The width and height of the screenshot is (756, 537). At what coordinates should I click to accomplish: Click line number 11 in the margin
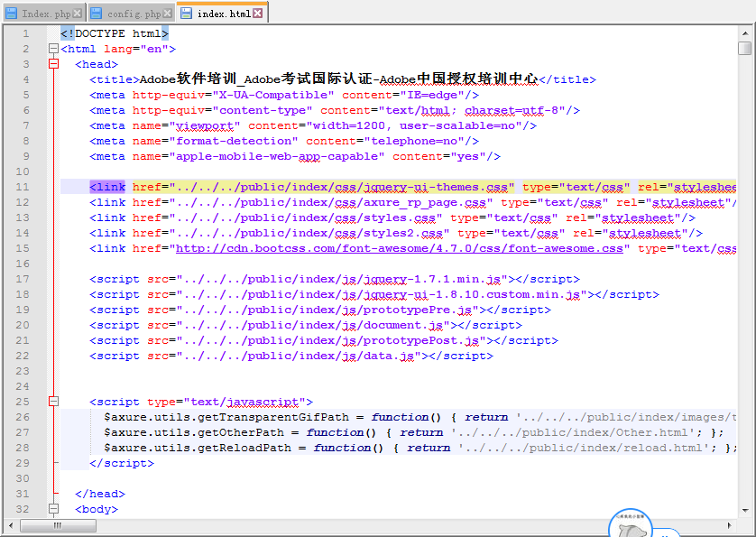pyautogui.click(x=23, y=187)
